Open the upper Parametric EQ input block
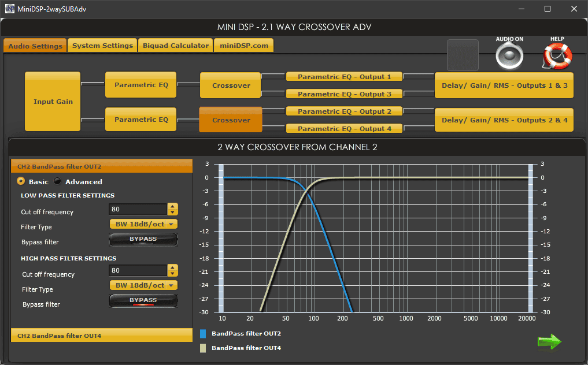Screen dimensions: 588x365 coord(141,85)
